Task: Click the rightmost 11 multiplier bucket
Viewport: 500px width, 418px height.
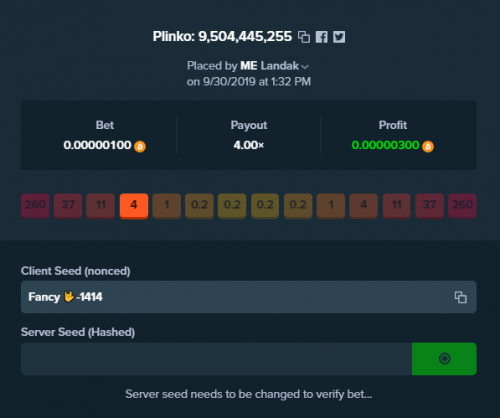Action: click(x=397, y=206)
